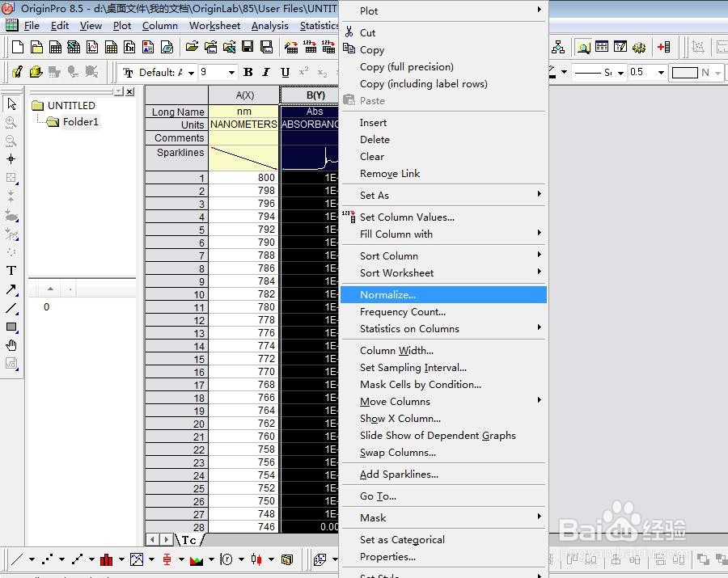The height and width of the screenshot is (578, 728).
Task: Create a new project with the blank page icon
Action: (x=18, y=47)
